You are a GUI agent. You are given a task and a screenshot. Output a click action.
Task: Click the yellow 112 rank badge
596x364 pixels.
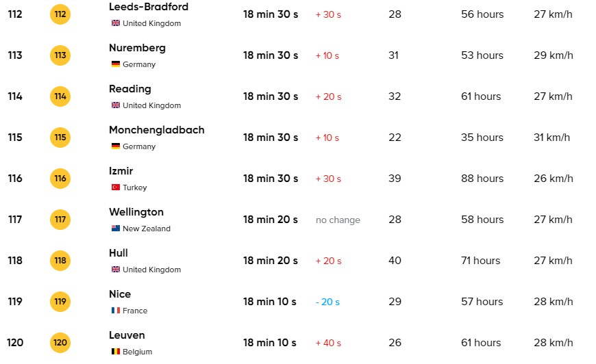pyautogui.click(x=60, y=14)
